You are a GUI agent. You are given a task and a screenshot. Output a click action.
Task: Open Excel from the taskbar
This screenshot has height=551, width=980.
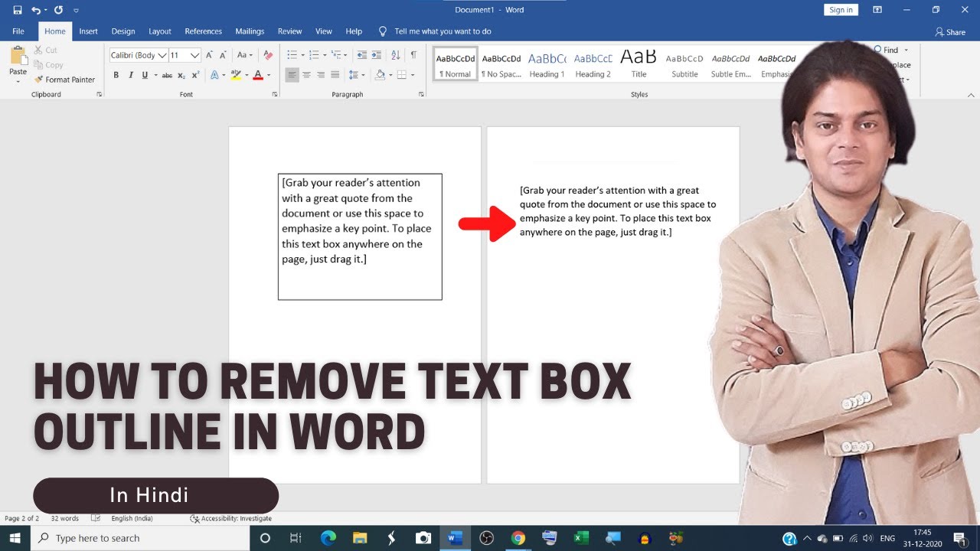pyautogui.click(x=580, y=538)
